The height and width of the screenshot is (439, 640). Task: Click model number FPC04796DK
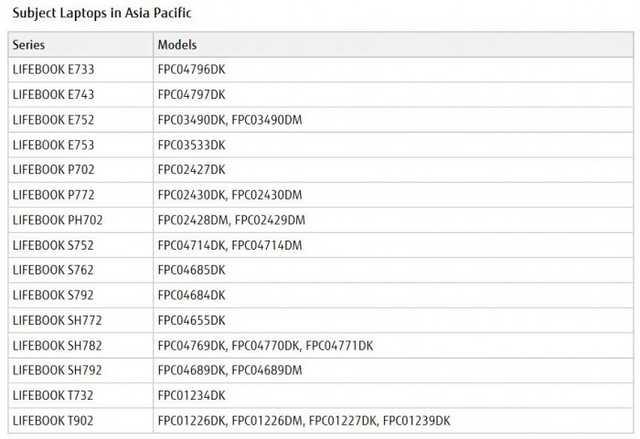click(x=191, y=70)
